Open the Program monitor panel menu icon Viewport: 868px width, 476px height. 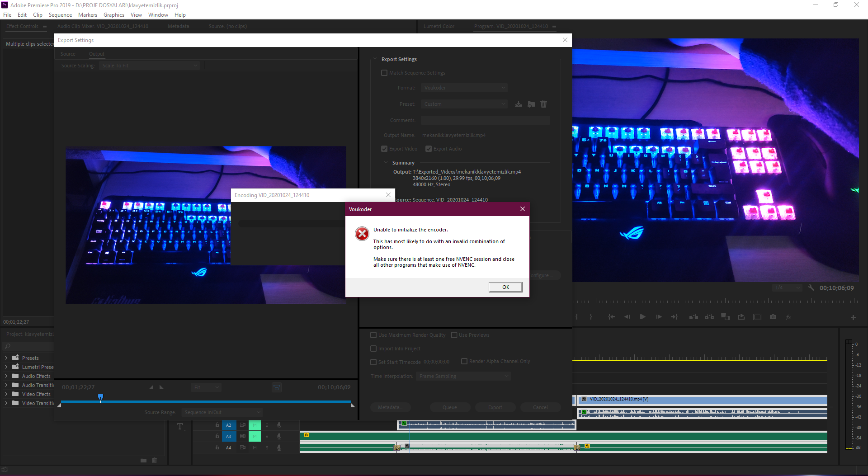554,26
